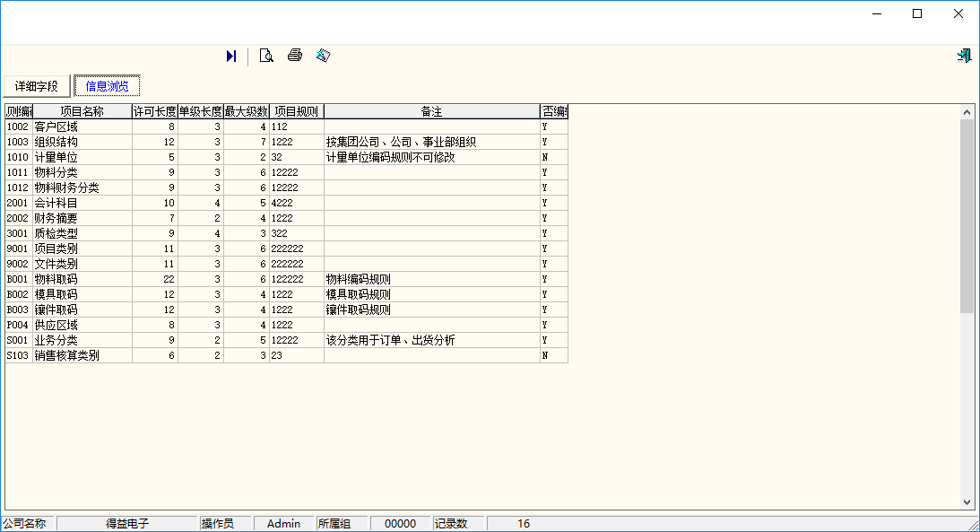Click the 项目名称 column header
Image resolution: width=980 pixels, height=532 pixels.
click(82, 111)
